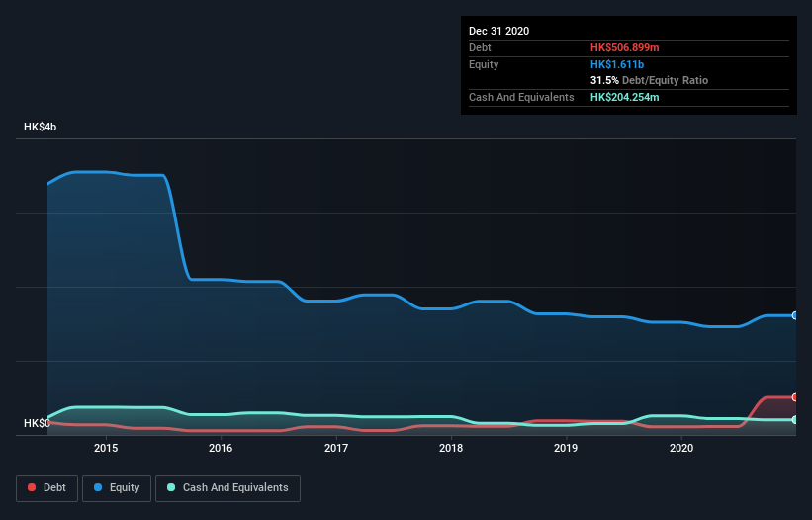Click the red Debt legend dot
Screen dimensions: 812x520
point(32,487)
